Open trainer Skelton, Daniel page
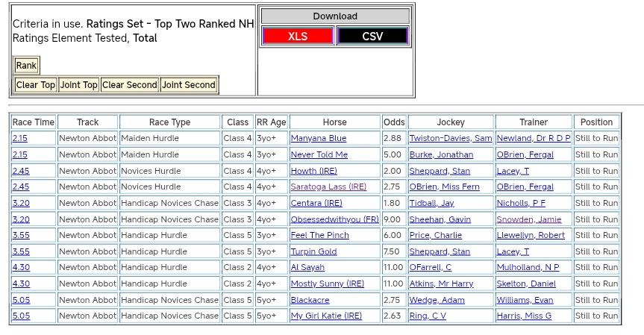This screenshot has height=335, width=644. point(526,284)
